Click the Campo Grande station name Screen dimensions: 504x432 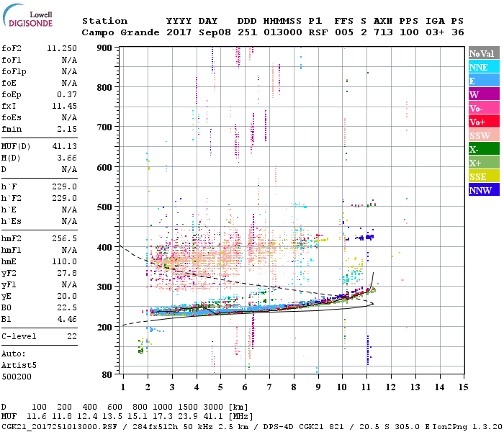coord(120,32)
